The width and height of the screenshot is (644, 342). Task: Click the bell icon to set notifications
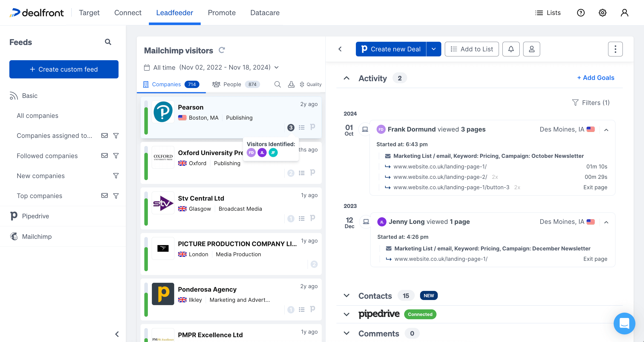[x=511, y=49]
